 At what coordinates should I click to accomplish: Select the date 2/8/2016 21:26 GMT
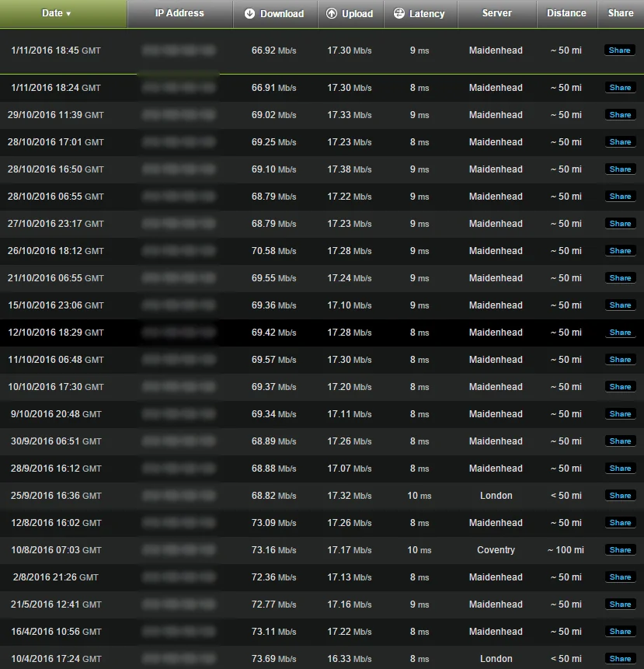tap(55, 577)
